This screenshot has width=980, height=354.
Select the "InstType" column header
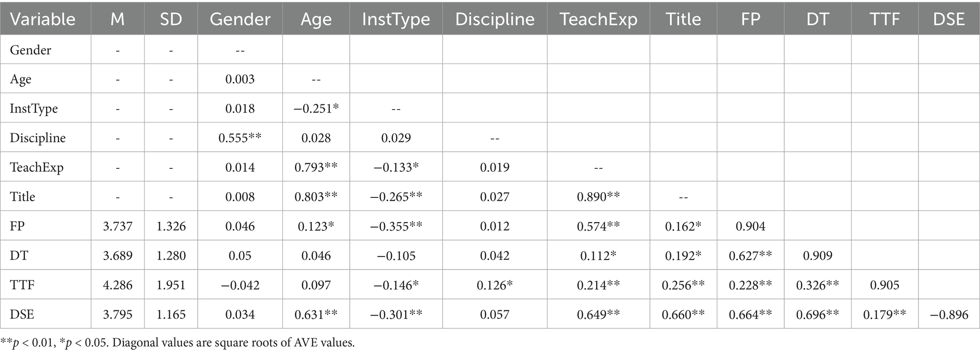pyautogui.click(x=396, y=19)
